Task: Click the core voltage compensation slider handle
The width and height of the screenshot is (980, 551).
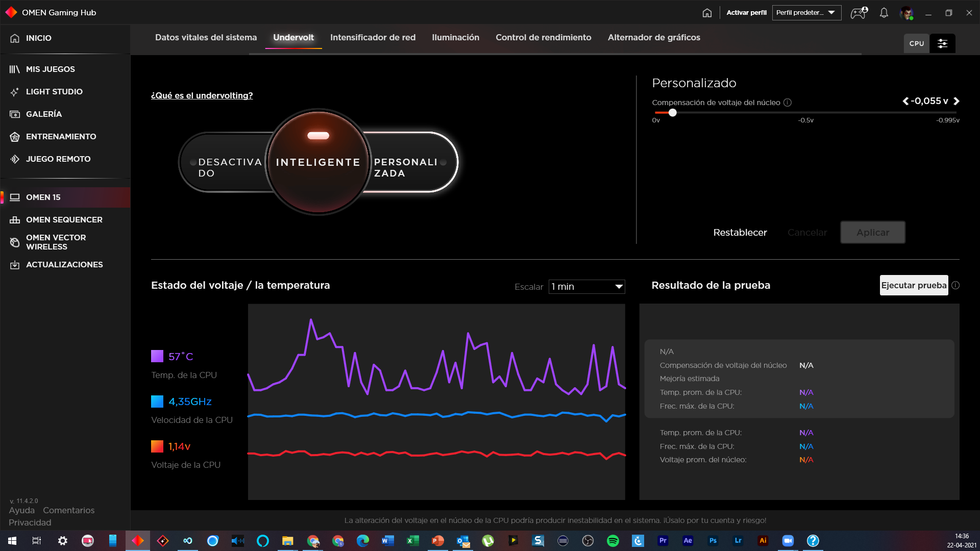Action: point(673,113)
